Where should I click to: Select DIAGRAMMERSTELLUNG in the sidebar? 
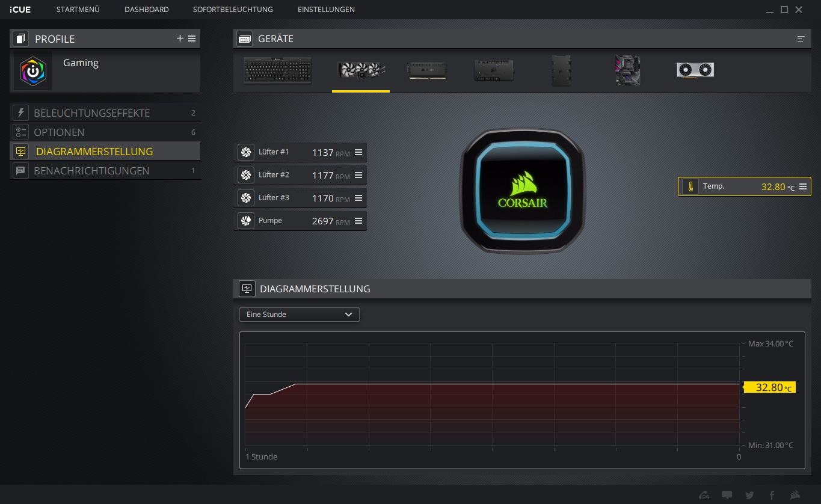105,152
